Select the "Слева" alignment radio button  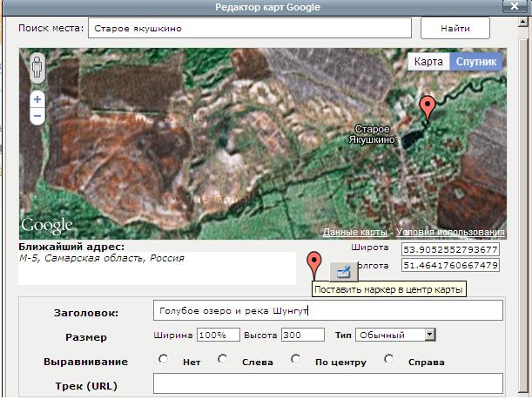point(223,359)
